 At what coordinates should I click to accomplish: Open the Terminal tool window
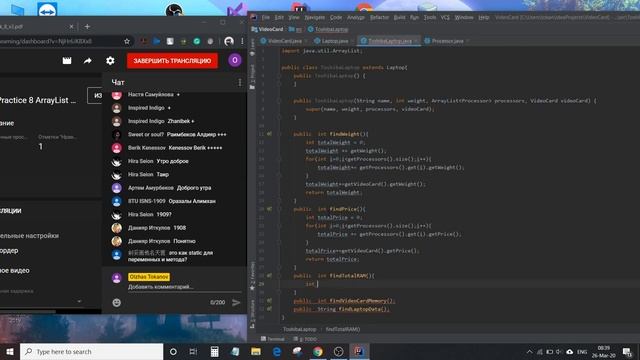point(273,339)
